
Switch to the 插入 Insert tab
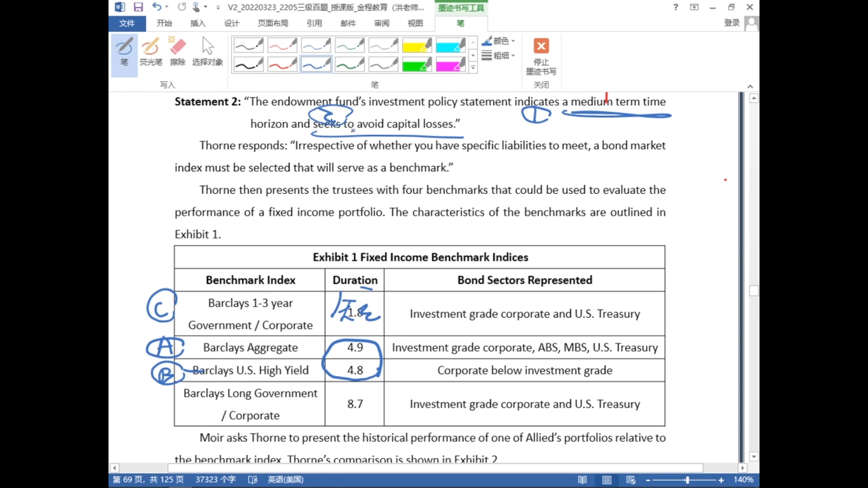coord(198,24)
